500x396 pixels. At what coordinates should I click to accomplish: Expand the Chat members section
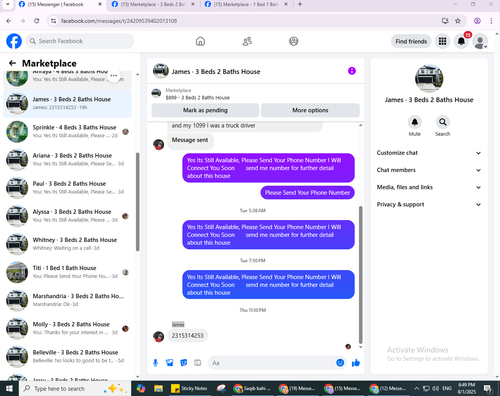429,170
